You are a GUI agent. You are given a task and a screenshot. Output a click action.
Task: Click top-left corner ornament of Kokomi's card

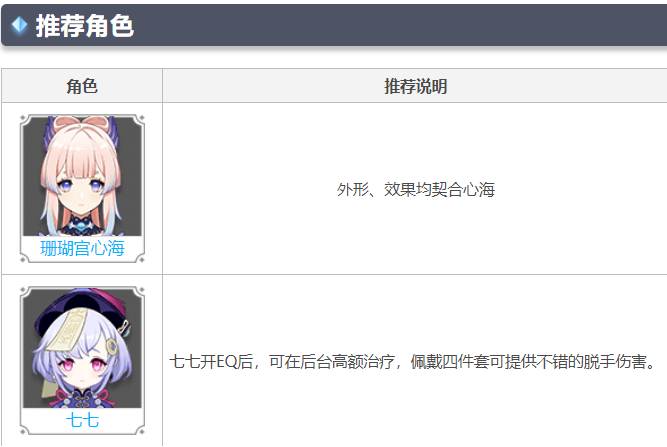point(23,118)
